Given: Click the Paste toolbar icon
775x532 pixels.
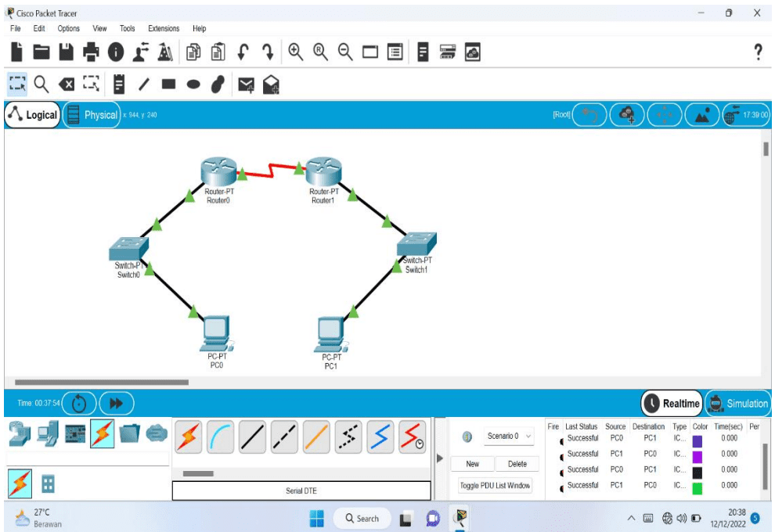Looking at the screenshot, I should 218,52.
